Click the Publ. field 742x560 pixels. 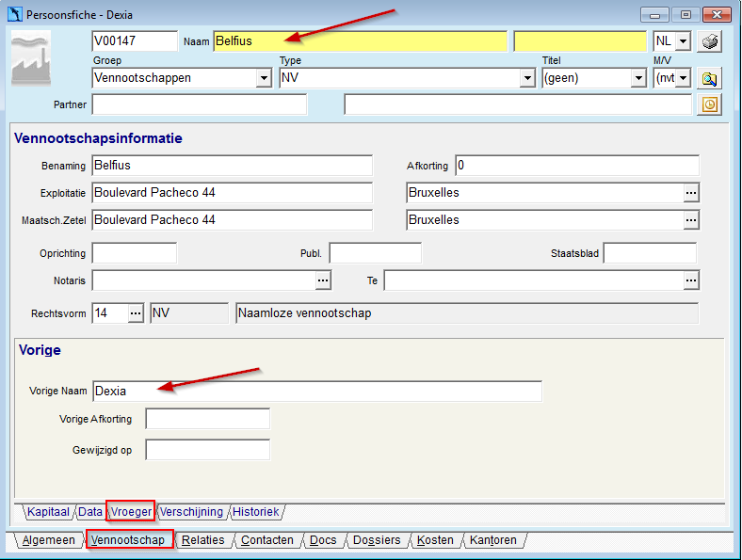(376, 253)
